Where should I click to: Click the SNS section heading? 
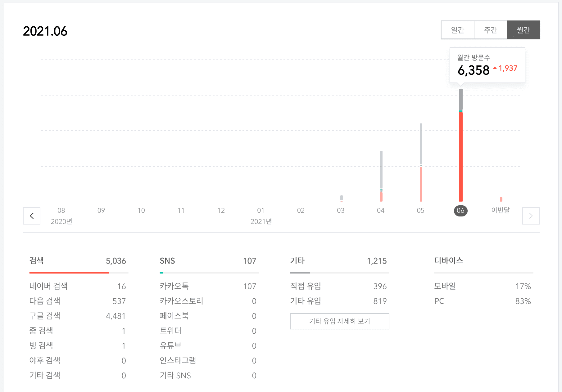[167, 261]
